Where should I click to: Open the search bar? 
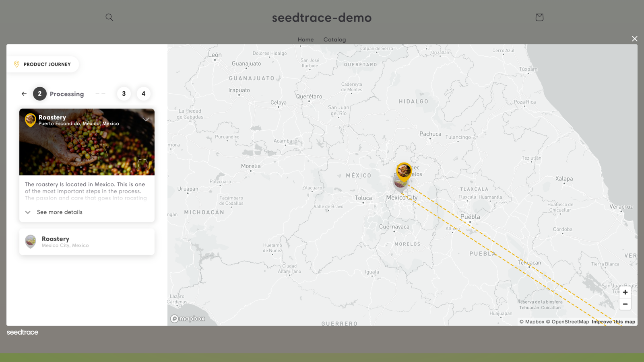pyautogui.click(x=109, y=17)
